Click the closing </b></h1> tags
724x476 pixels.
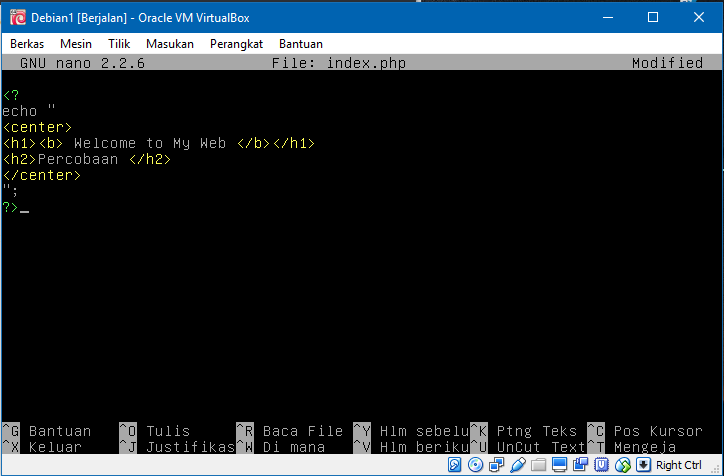pyautogui.click(x=276, y=143)
